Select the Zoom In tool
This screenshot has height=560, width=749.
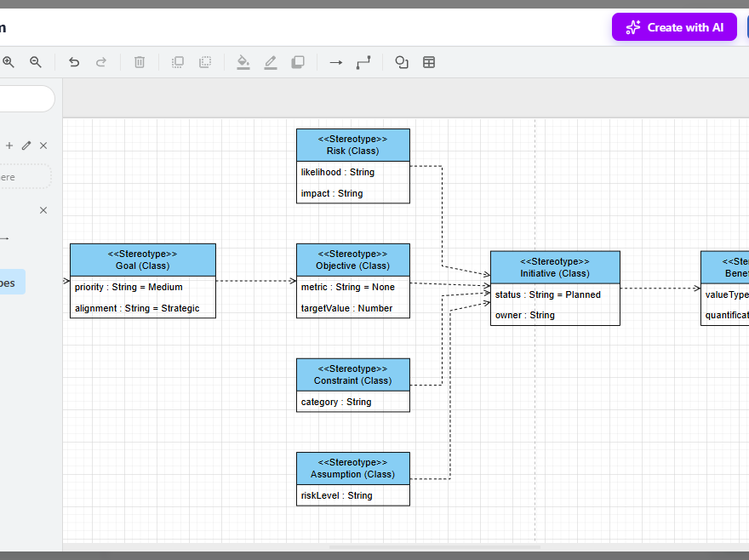pos(9,62)
